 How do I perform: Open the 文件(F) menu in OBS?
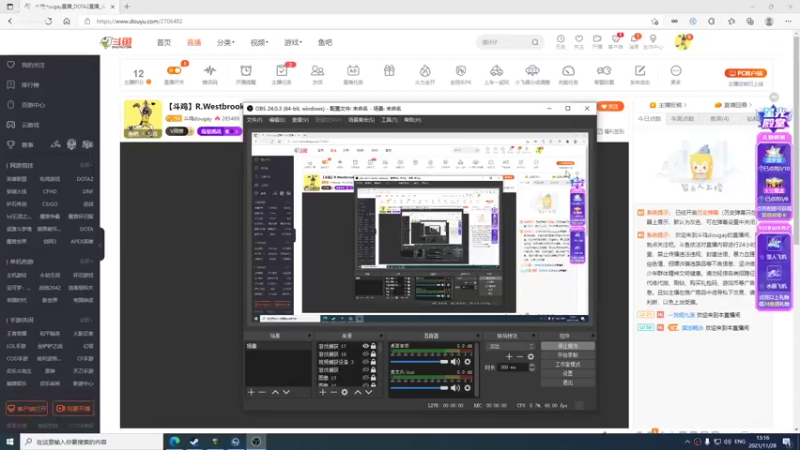click(254, 120)
